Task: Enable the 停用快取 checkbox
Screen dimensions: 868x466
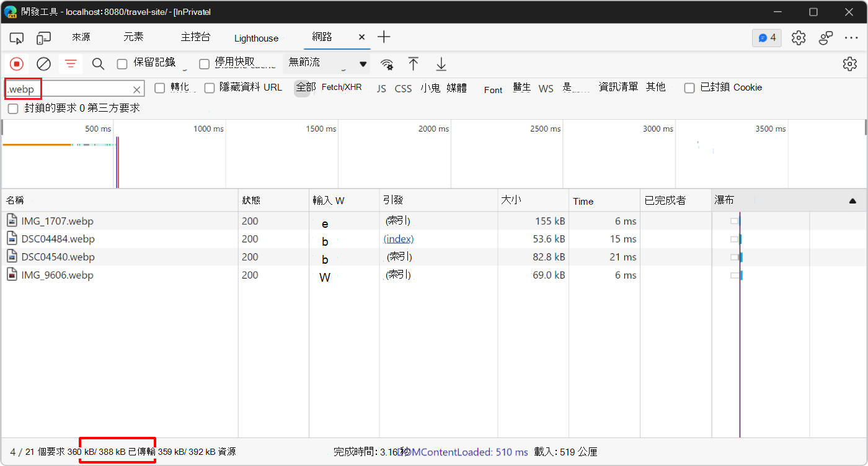Action: pyautogui.click(x=204, y=63)
